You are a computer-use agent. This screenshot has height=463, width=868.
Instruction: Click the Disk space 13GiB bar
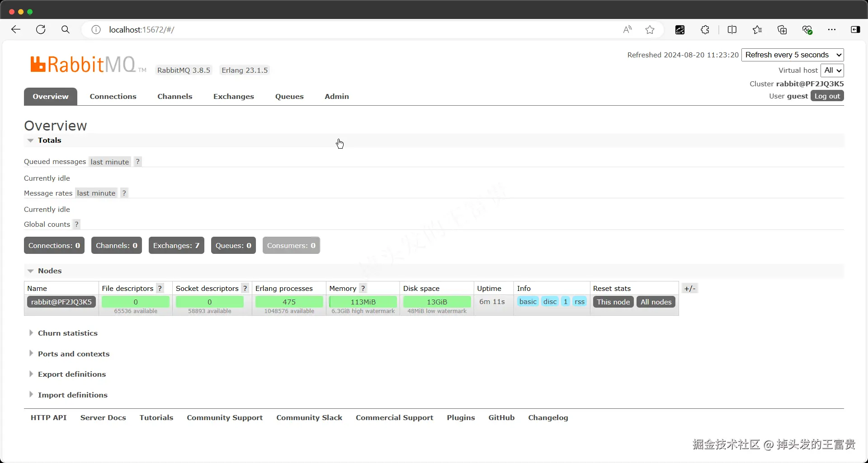pos(437,302)
